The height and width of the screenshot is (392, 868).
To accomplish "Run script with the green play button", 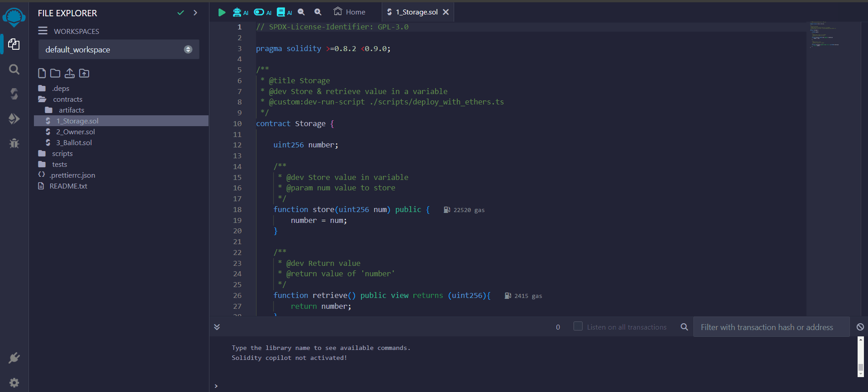I will [222, 12].
